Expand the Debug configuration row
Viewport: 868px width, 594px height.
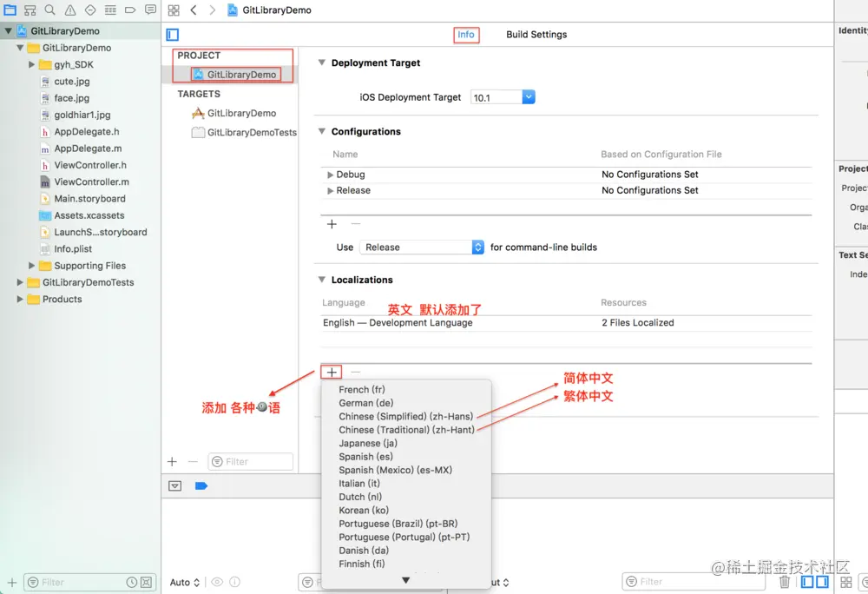point(331,175)
